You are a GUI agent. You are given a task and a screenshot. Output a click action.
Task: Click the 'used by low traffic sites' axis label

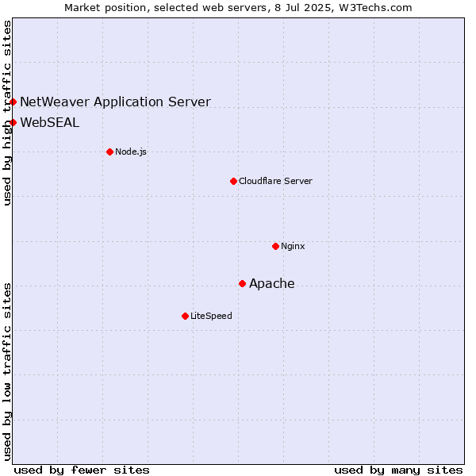(6, 372)
